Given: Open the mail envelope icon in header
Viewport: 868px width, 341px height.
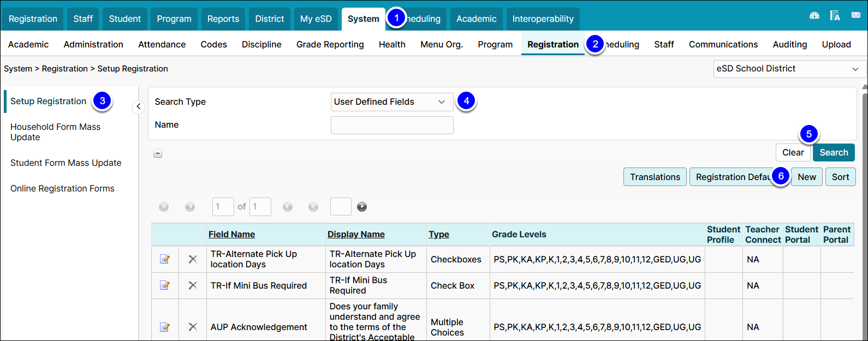Looking at the screenshot, I should click(x=856, y=15).
